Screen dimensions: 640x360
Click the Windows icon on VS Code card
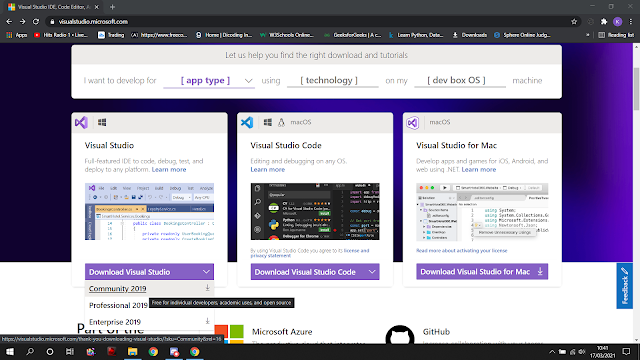coord(268,122)
